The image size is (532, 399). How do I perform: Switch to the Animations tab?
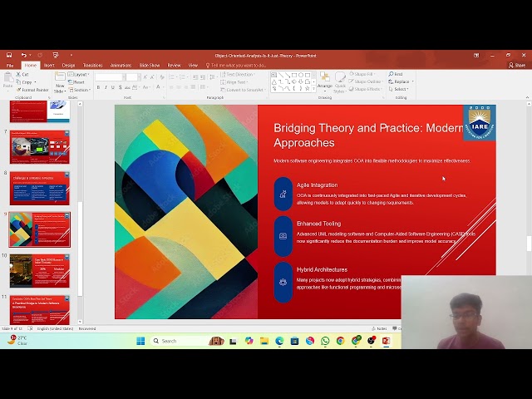click(x=121, y=65)
